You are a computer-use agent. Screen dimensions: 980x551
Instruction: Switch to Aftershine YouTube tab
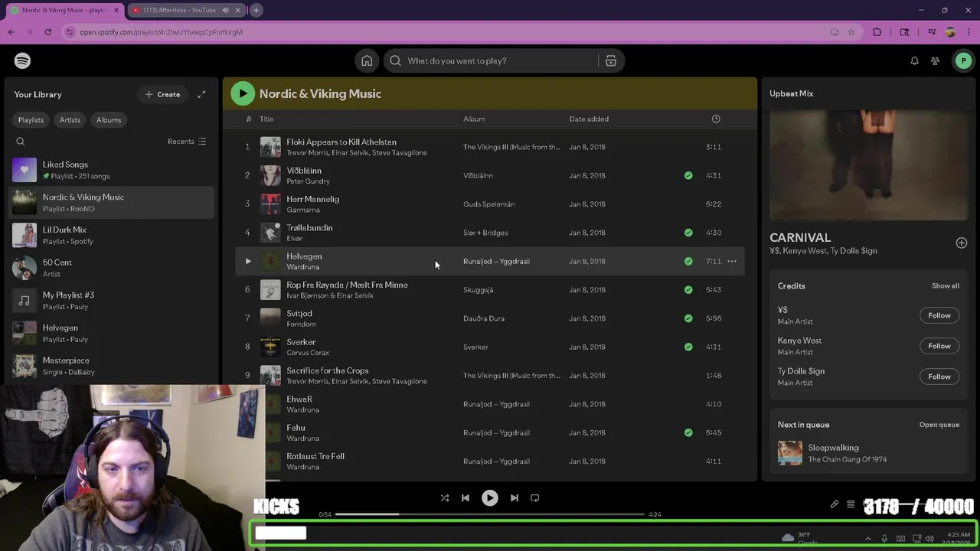184,10
